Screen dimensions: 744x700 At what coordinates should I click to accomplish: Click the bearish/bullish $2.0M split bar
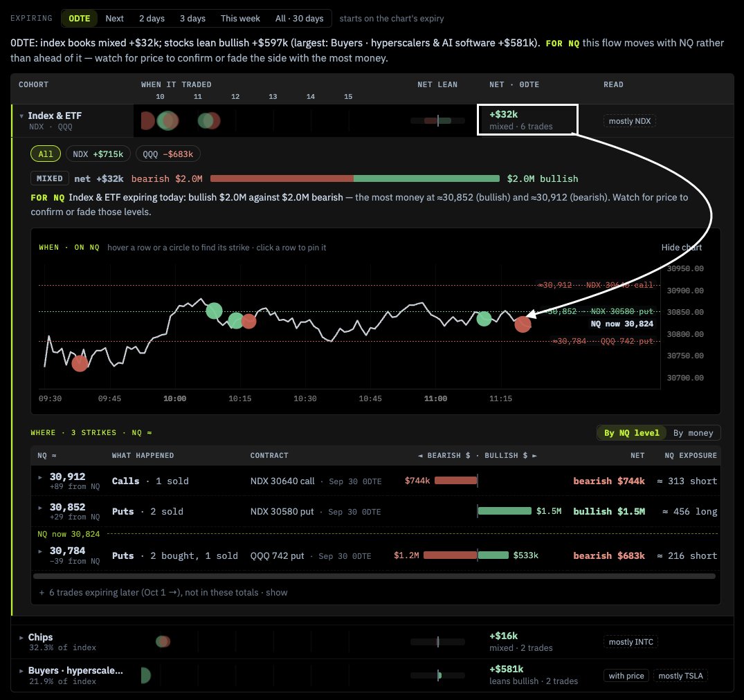pos(355,178)
